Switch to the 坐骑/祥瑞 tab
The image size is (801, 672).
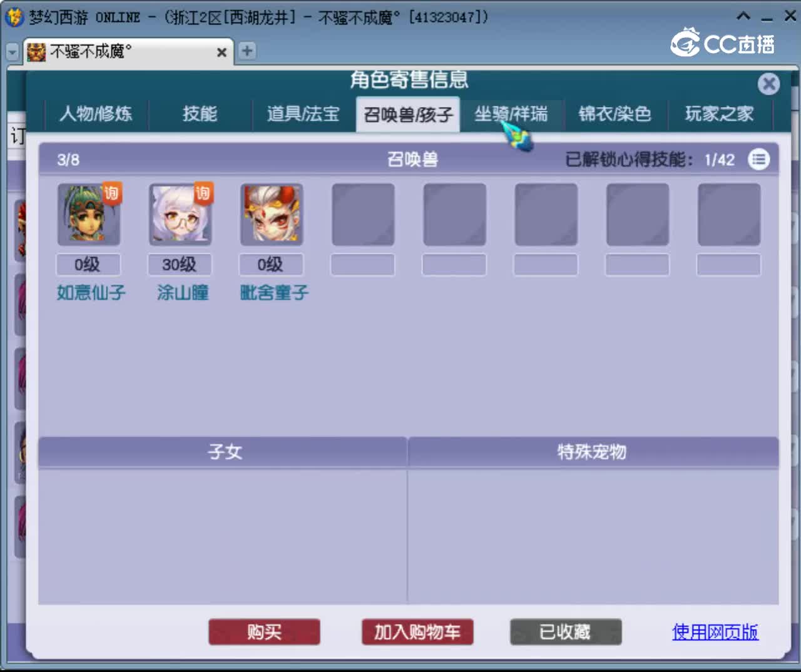click(511, 114)
